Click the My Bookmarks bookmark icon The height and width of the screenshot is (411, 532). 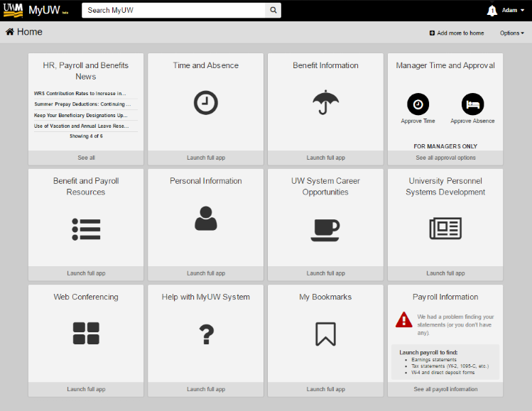click(326, 334)
